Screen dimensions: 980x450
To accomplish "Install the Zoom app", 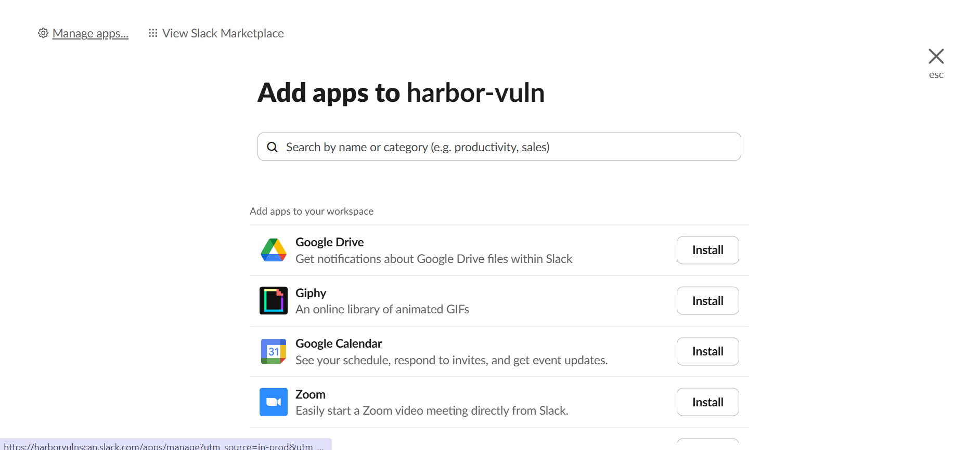I will tap(707, 402).
